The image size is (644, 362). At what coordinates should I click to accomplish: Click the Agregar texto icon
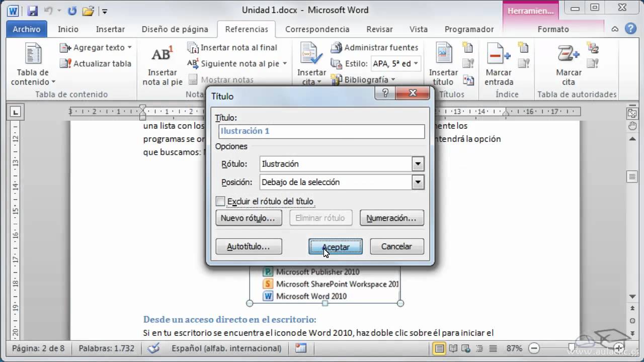click(x=65, y=48)
